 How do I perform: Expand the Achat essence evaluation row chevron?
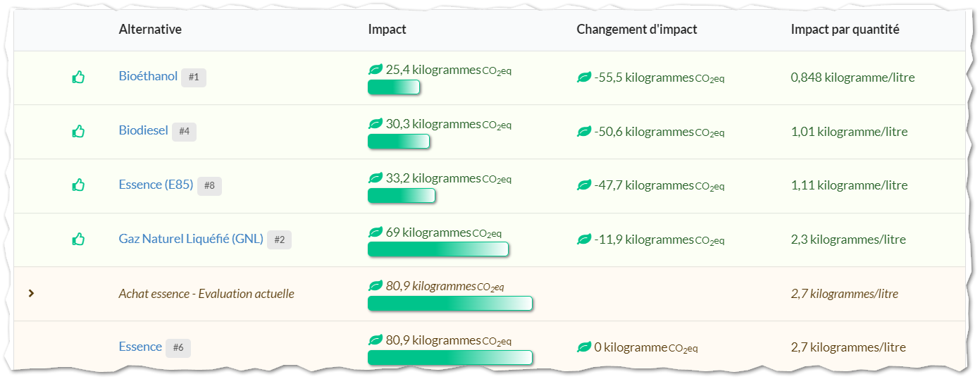(31, 293)
